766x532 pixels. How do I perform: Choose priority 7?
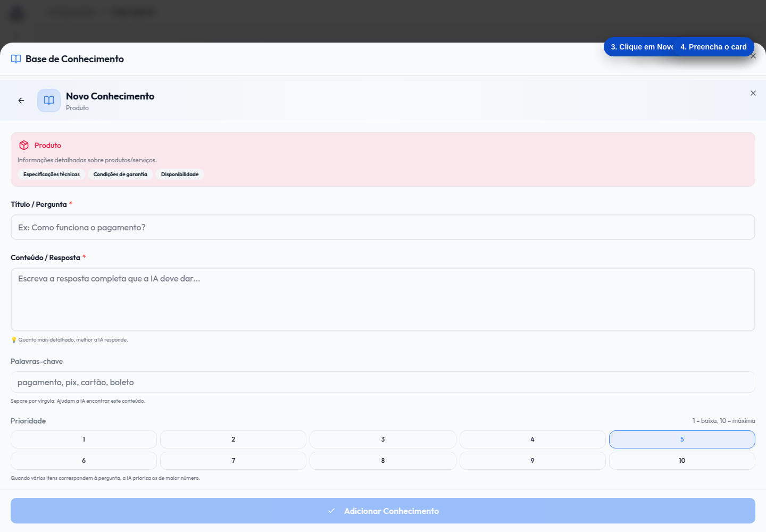pyautogui.click(x=233, y=461)
